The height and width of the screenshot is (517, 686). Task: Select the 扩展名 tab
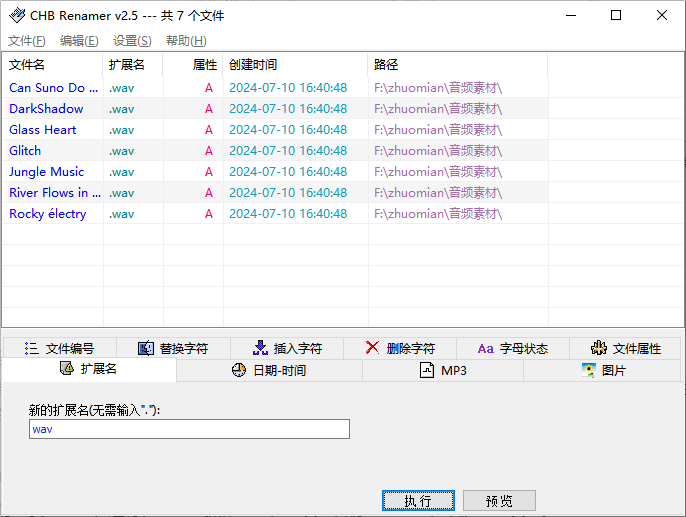(x=89, y=369)
